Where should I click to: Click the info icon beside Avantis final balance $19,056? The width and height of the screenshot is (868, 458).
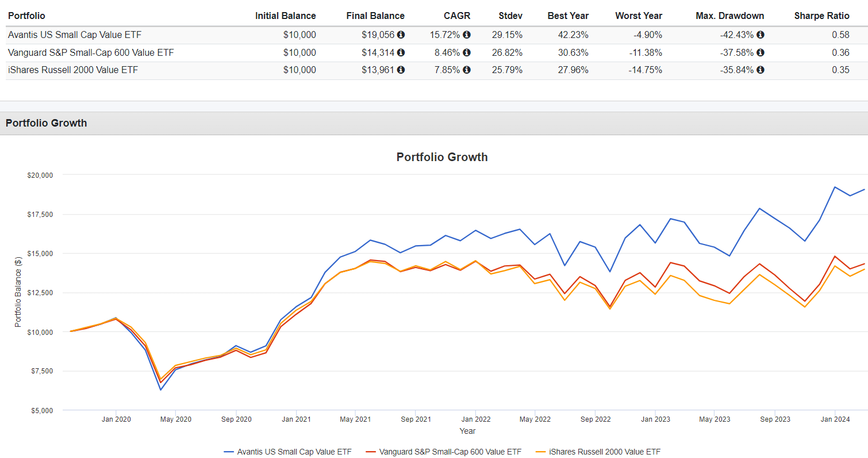point(402,35)
